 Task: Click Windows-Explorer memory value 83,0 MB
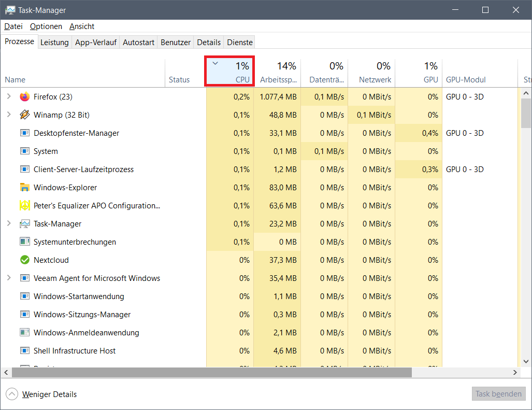tap(283, 187)
